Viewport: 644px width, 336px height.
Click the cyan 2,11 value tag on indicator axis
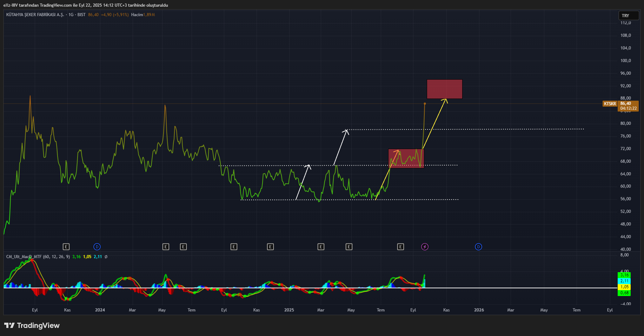624,281
